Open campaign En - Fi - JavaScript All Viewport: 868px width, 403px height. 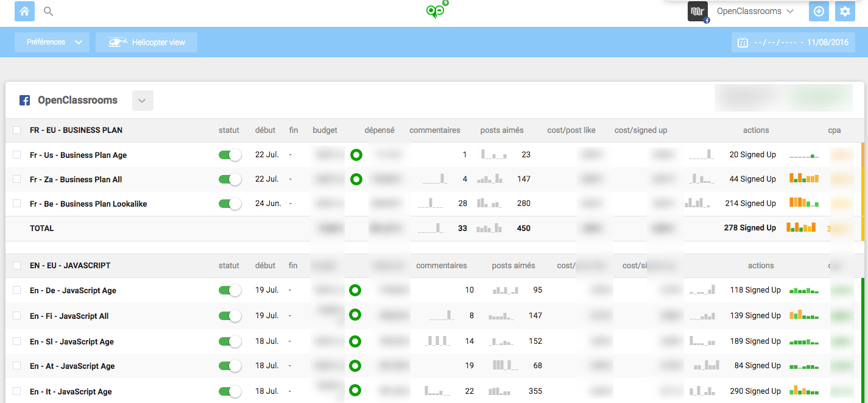[69, 316]
